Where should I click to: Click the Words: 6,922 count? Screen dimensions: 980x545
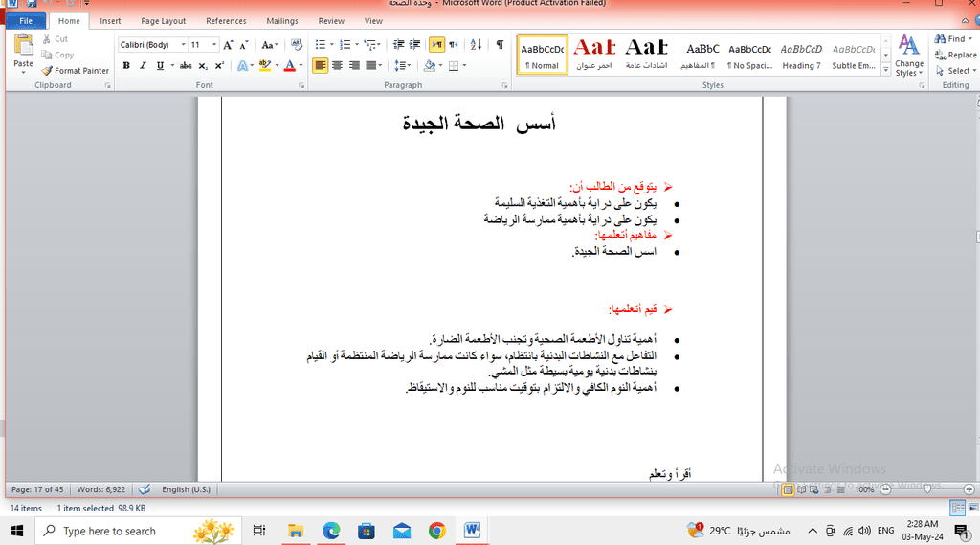point(101,489)
